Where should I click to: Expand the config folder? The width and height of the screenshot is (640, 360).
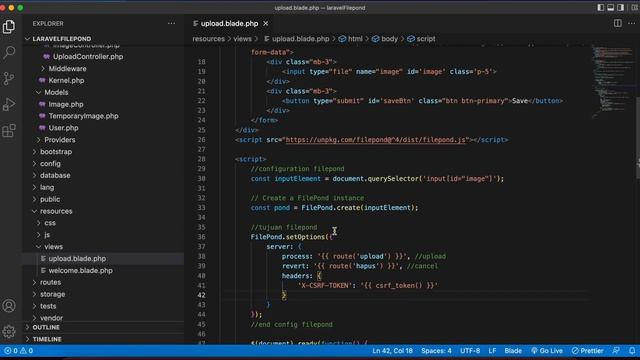point(50,163)
